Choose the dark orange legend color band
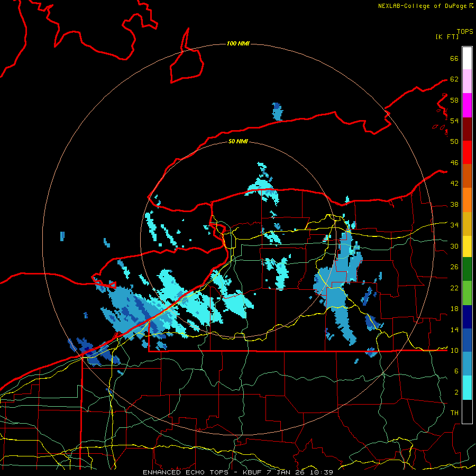 pos(467,176)
